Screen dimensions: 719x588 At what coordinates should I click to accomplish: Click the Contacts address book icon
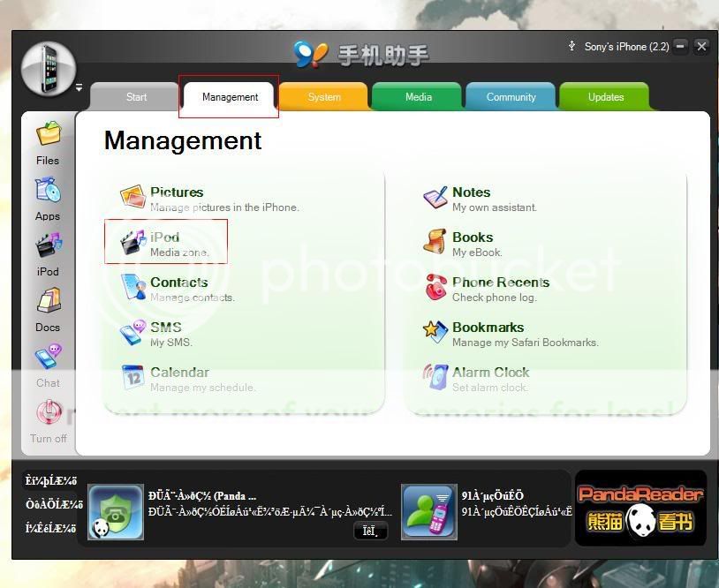(133, 287)
